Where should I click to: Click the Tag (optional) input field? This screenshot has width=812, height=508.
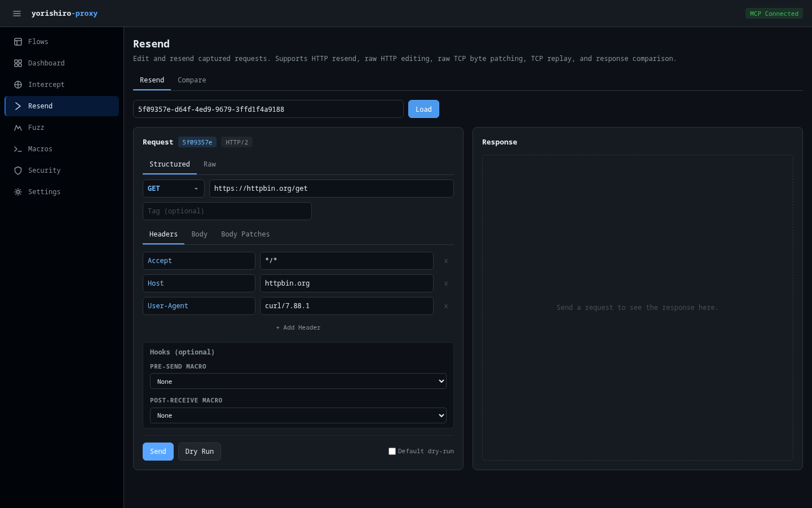(227, 211)
